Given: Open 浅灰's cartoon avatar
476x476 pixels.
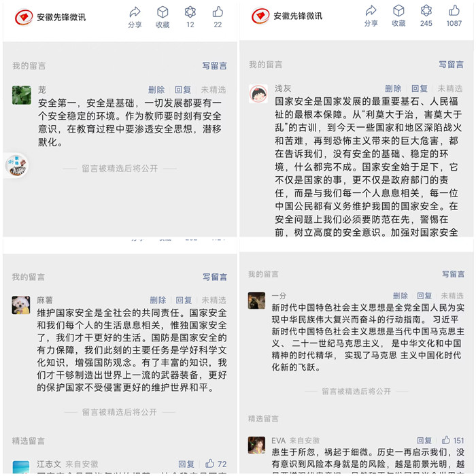Looking at the screenshot, I should pyautogui.click(x=258, y=94).
